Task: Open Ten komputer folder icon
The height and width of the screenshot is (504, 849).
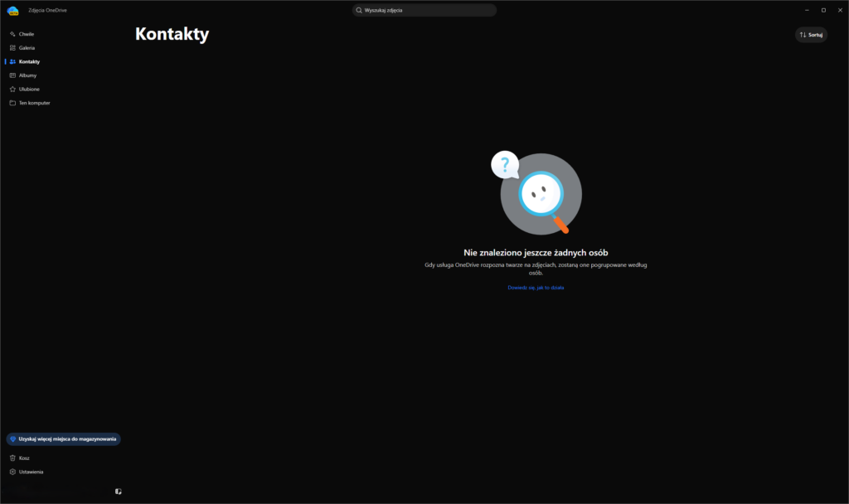Action: tap(12, 103)
